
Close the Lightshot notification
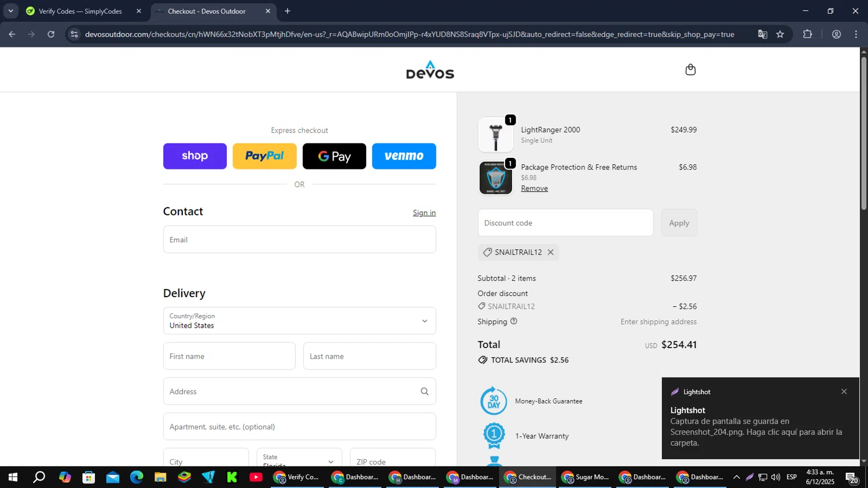point(844,391)
